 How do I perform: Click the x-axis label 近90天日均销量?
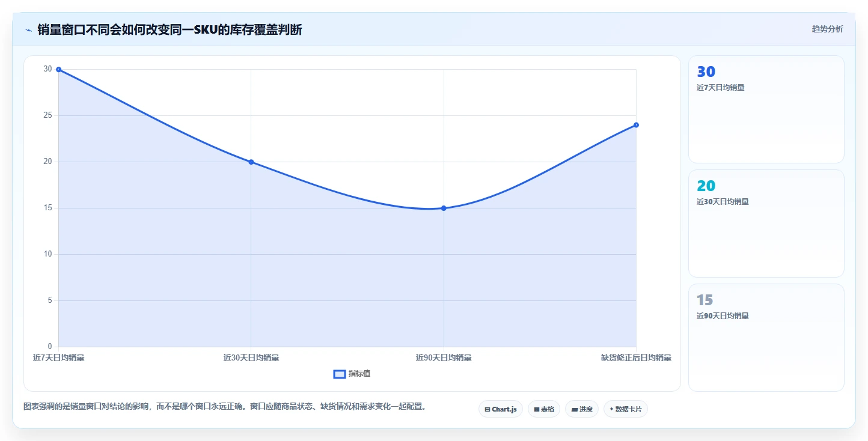[444, 357]
